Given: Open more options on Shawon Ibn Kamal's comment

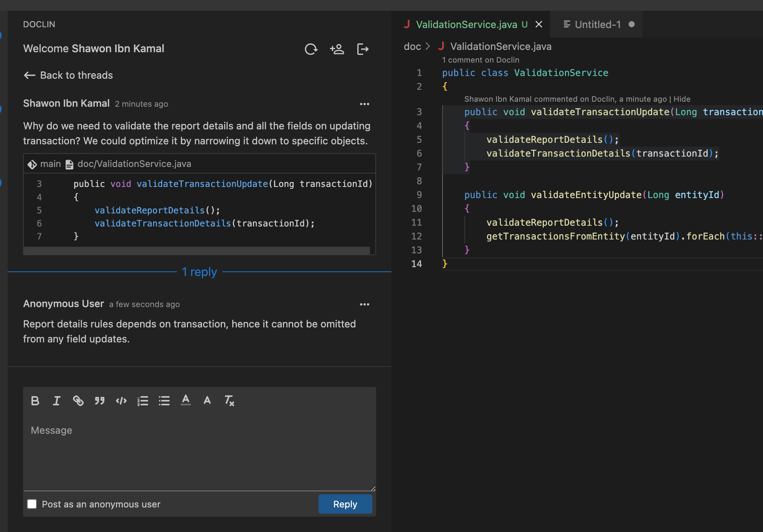Looking at the screenshot, I should tap(365, 104).
